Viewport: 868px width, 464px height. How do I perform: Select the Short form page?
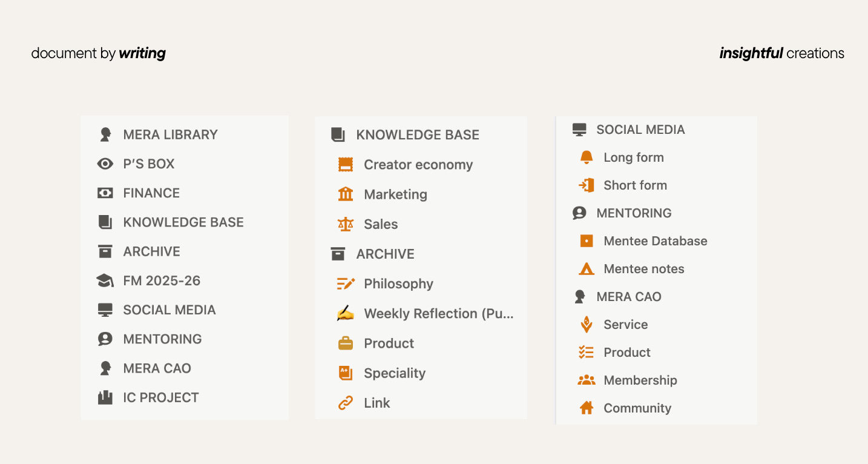(x=636, y=185)
